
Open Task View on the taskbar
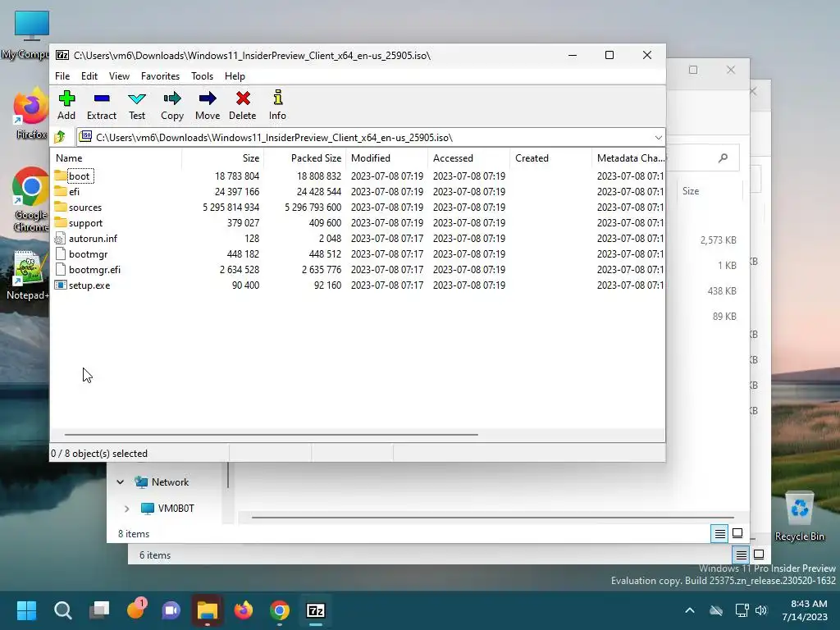point(99,610)
